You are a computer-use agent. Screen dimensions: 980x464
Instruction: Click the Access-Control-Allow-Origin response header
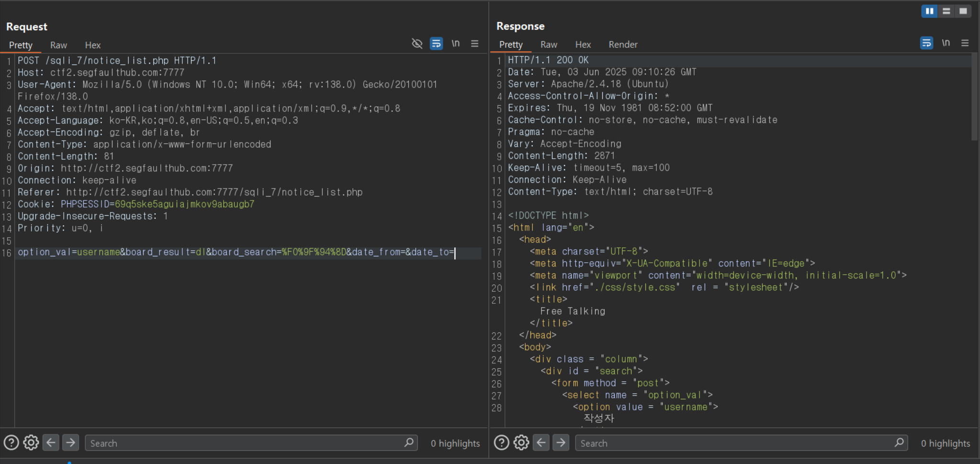(589, 96)
